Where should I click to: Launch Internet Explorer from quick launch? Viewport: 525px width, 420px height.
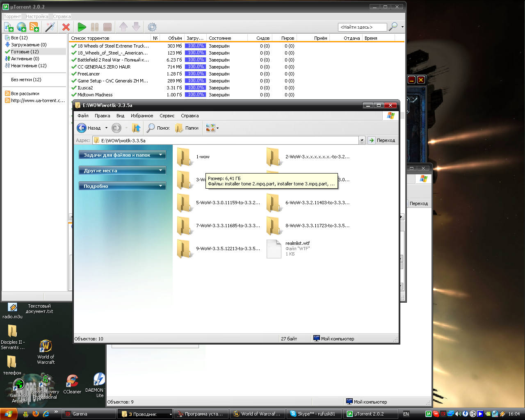(46, 414)
